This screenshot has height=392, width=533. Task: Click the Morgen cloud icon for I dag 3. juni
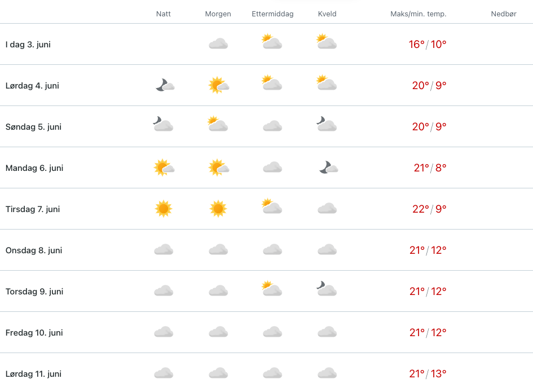point(218,44)
